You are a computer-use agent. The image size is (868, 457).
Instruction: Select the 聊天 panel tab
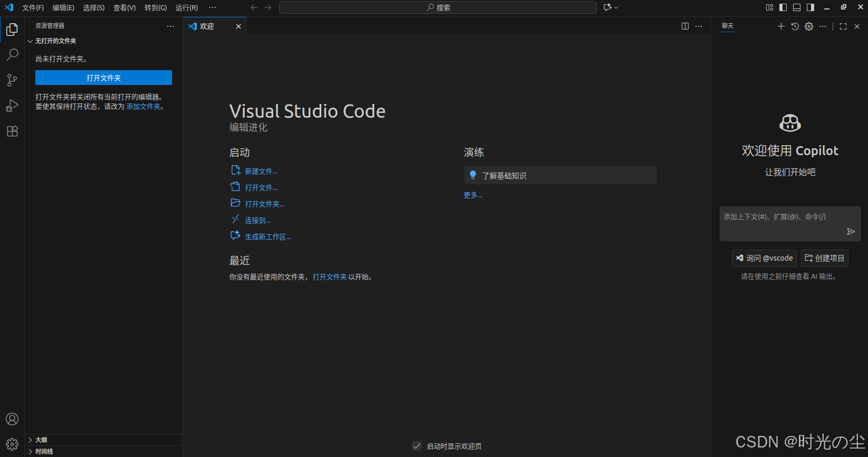click(728, 26)
